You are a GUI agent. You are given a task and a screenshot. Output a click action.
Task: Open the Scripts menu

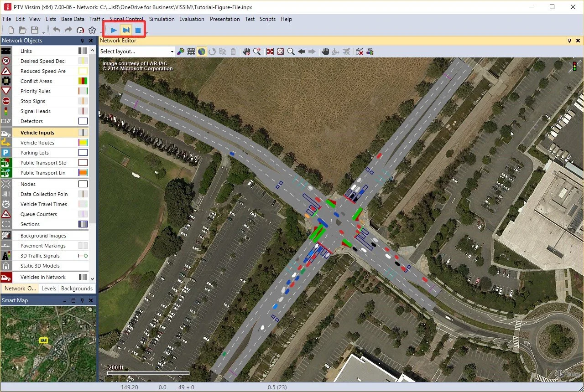267,19
